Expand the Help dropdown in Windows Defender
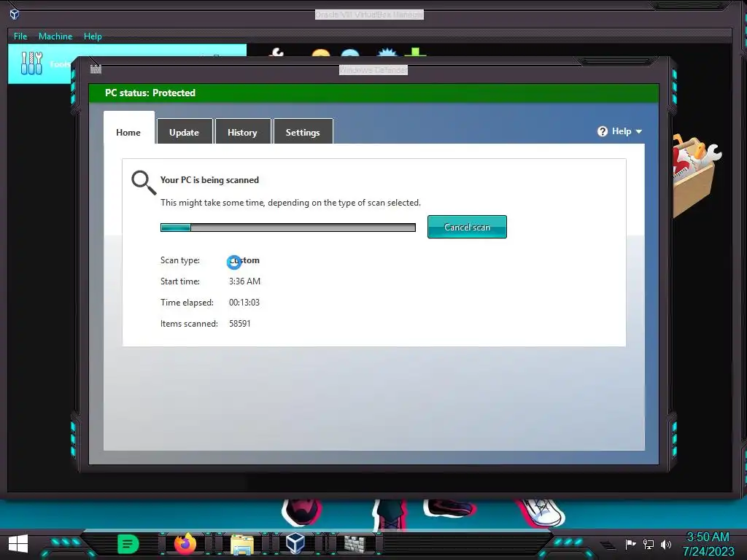This screenshot has width=747, height=560. coord(619,131)
